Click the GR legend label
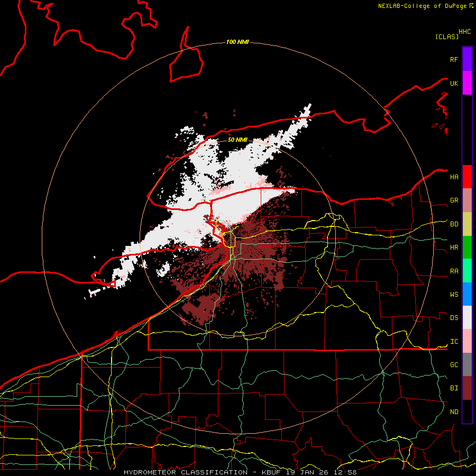This screenshot has width=476, height=476. pyautogui.click(x=454, y=200)
